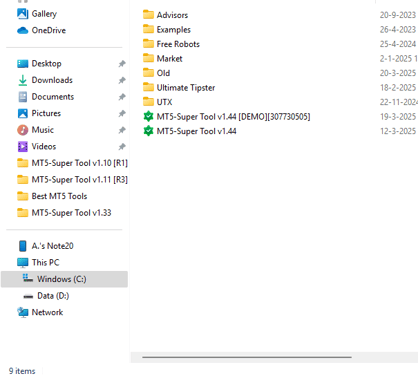Click the pin icon beside Music

coord(122,130)
